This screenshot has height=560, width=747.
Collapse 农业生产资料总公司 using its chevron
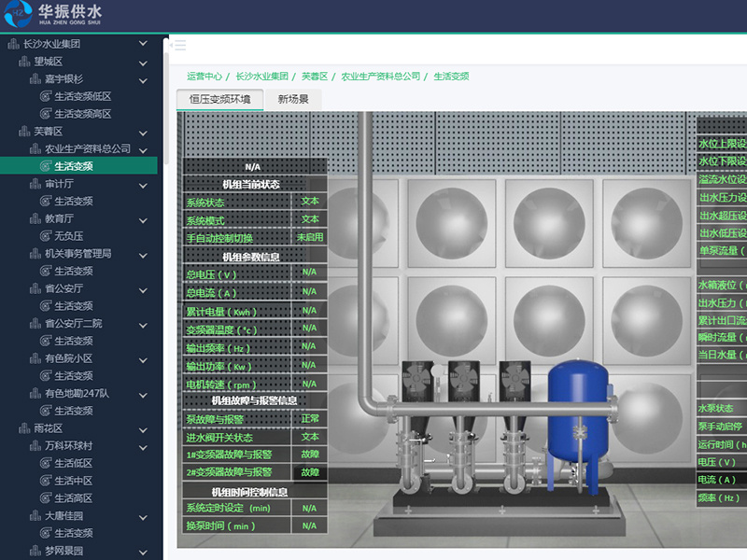[143, 150]
